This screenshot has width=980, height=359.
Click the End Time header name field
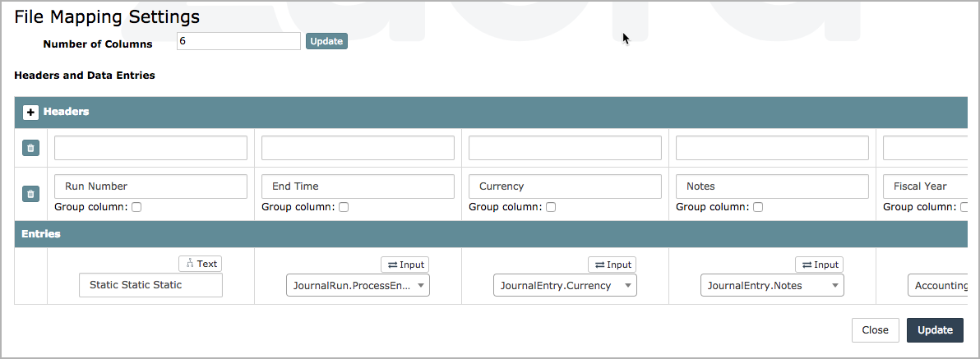(x=358, y=186)
